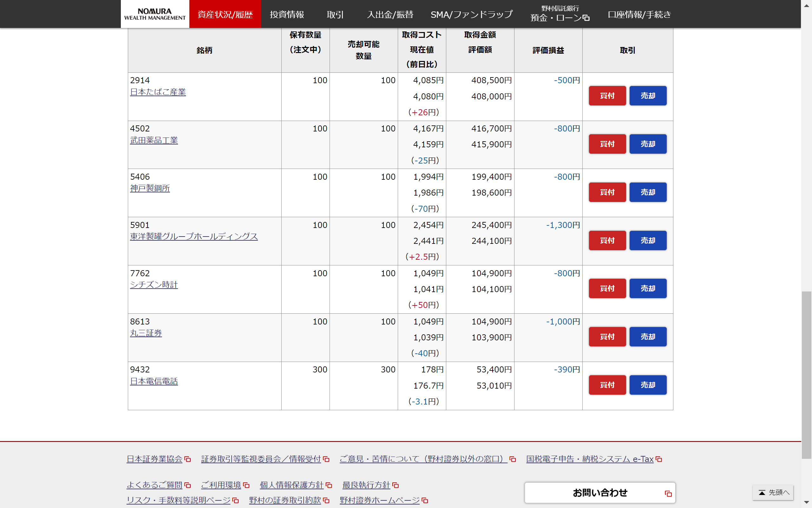This screenshot has height=508, width=812.
Task: Click external-link icon next to 証券取引等監視委員会／情報受付
Action: tap(326, 459)
